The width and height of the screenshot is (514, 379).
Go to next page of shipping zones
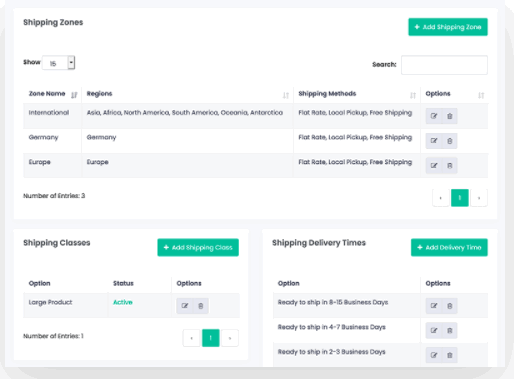tap(479, 198)
